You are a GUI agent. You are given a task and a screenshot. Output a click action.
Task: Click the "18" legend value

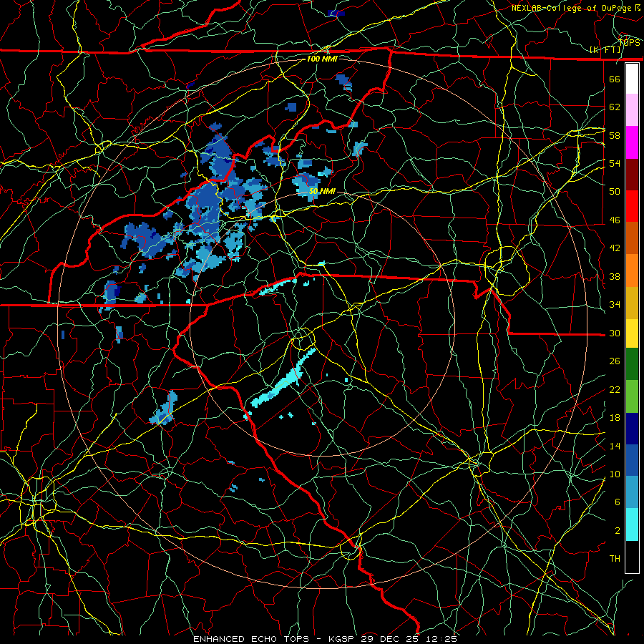[x=615, y=418]
